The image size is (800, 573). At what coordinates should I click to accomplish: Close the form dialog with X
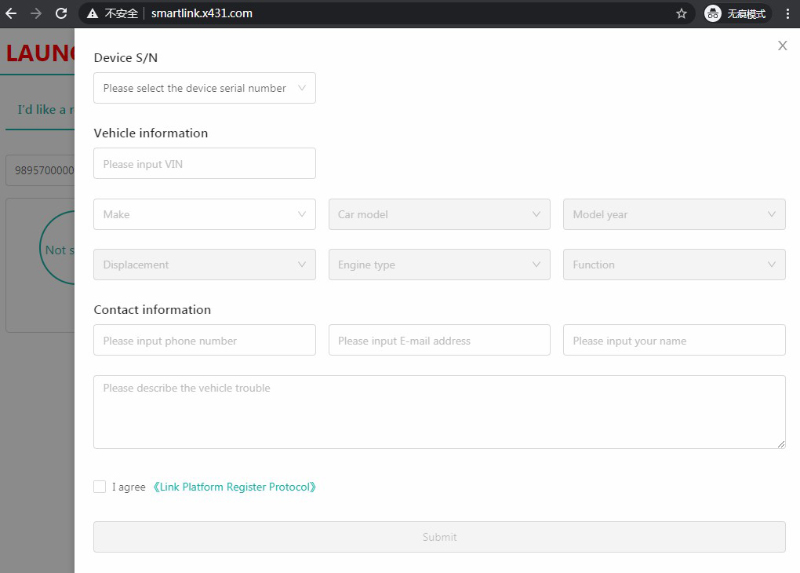[x=782, y=46]
